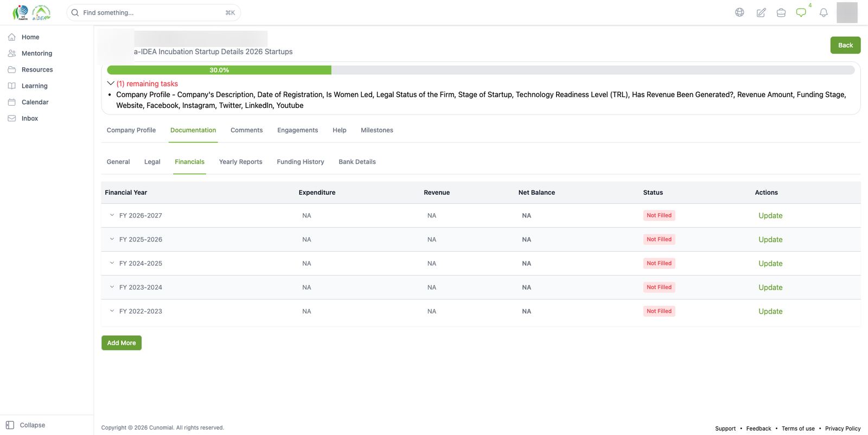The height and width of the screenshot is (435, 868).
Task: Open the Engagements tab
Action: (x=298, y=130)
